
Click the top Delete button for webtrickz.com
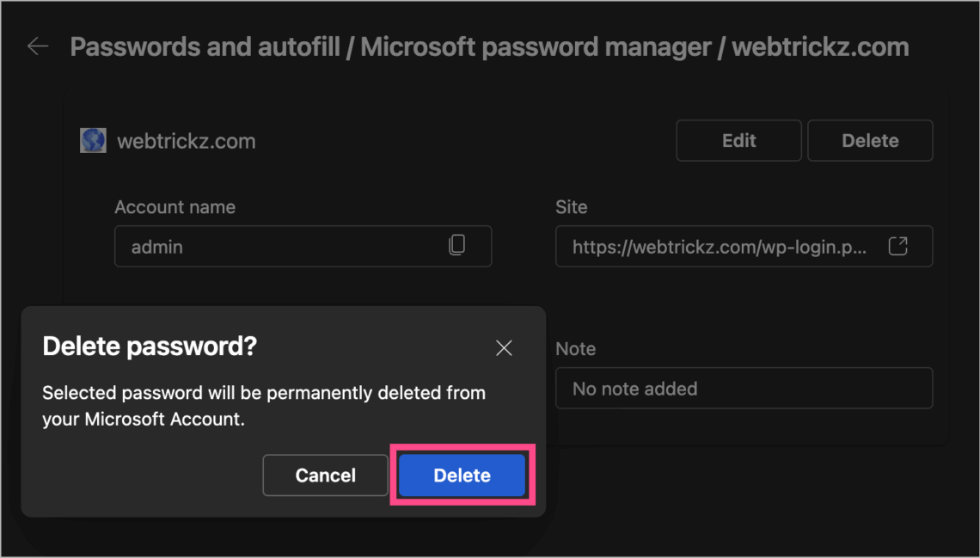[x=869, y=140]
